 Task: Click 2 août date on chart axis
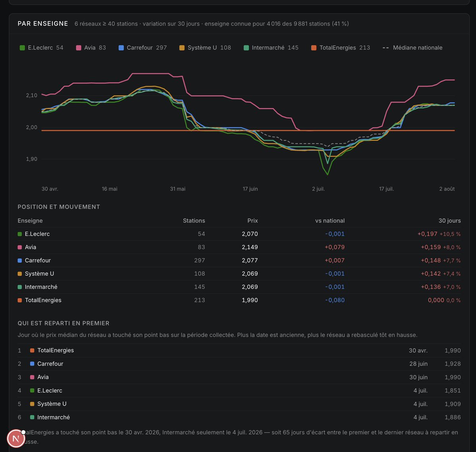[447, 189]
